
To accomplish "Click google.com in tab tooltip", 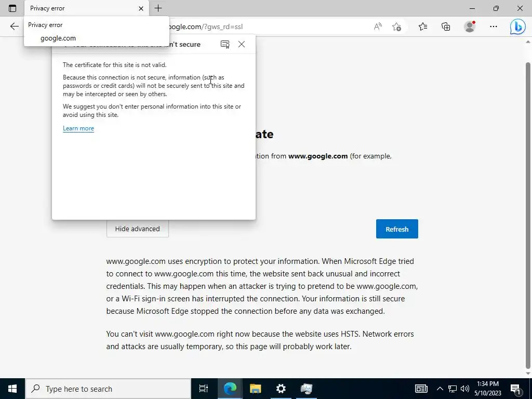I will (x=58, y=38).
